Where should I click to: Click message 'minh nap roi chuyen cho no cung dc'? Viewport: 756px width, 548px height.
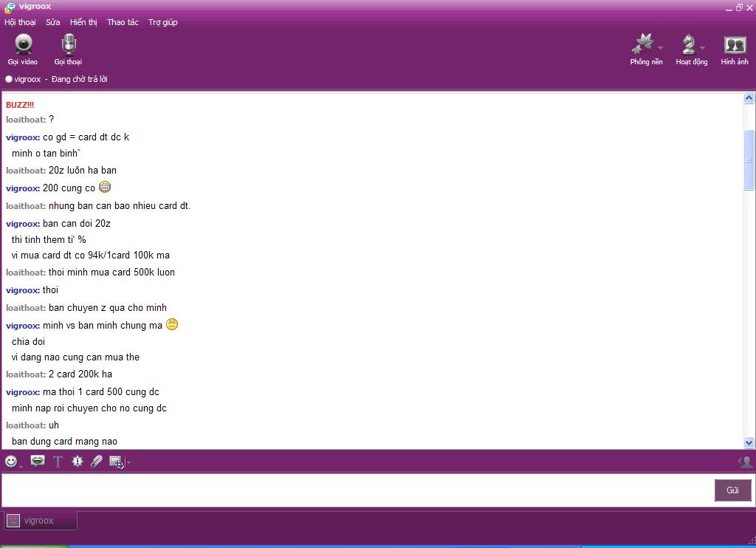click(x=89, y=408)
